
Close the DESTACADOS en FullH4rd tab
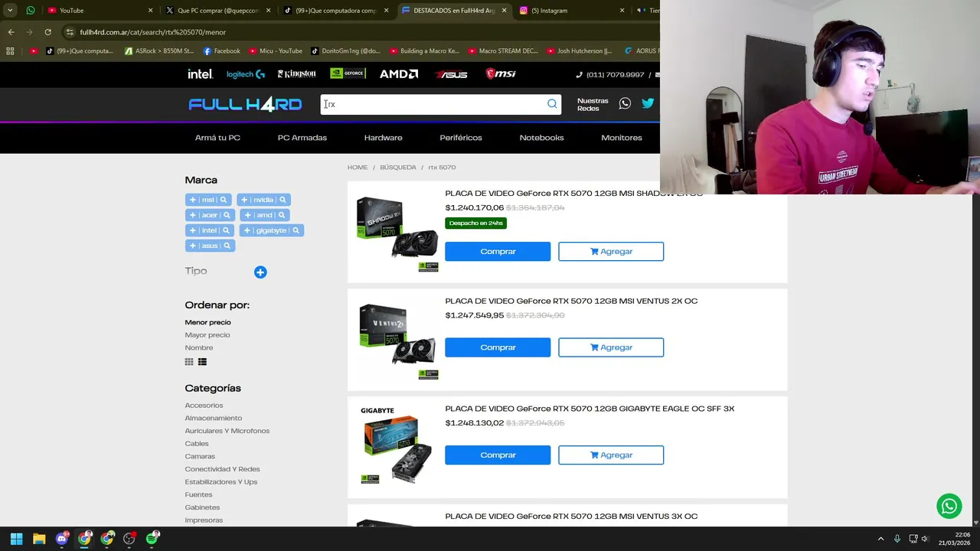click(505, 11)
